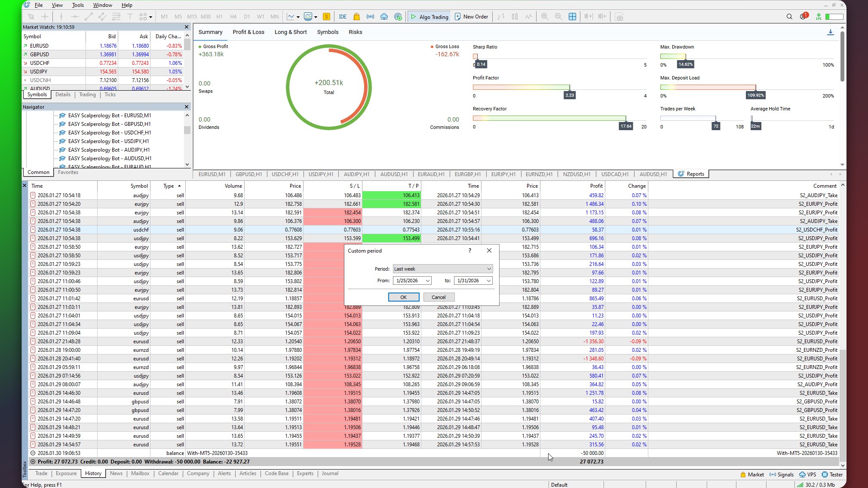868x488 pixels.
Task: Open the VPS cloud toolbar icon
Action: click(x=384, y=17)
